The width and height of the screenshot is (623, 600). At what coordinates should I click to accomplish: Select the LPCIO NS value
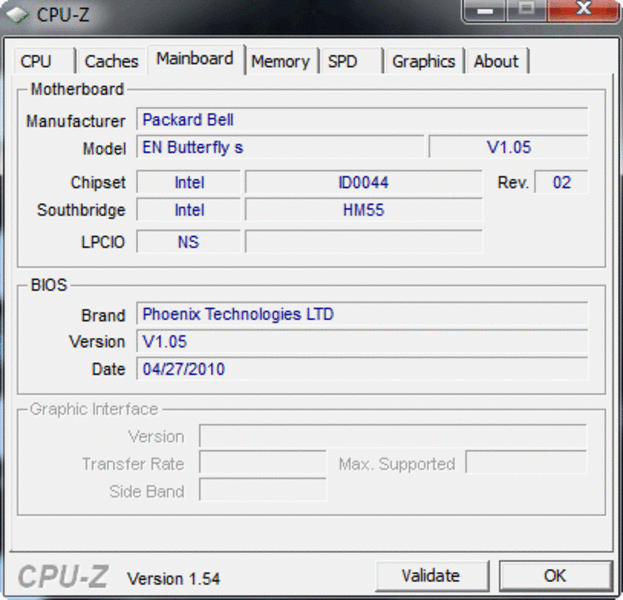coord(189,242)
